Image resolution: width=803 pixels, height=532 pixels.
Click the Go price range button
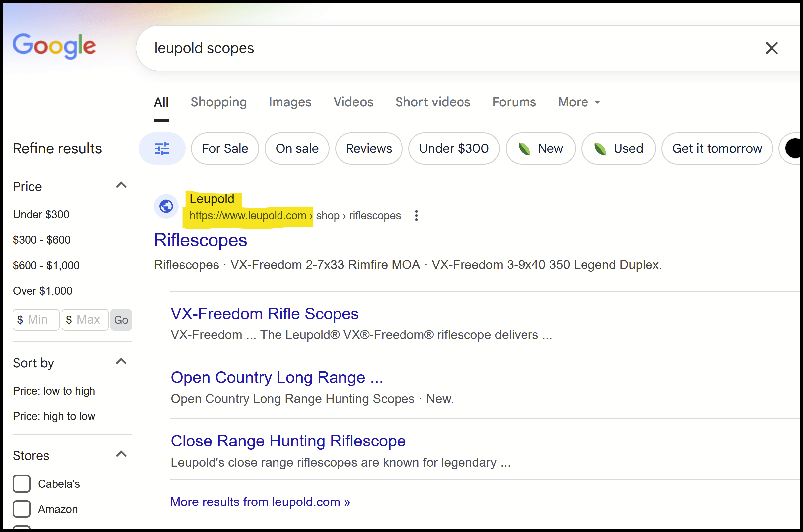121,320
